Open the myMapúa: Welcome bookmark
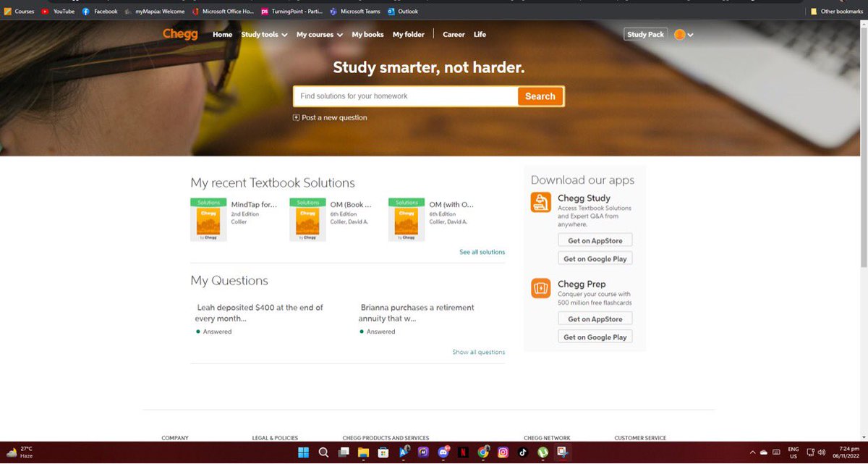This screenshot has height=464, width=868. pos(155,12)
